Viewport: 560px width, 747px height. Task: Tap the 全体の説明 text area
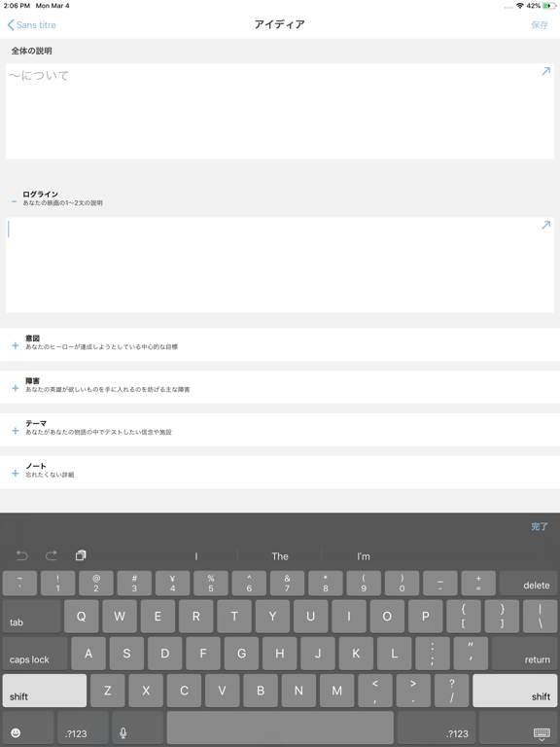point(280,111)
